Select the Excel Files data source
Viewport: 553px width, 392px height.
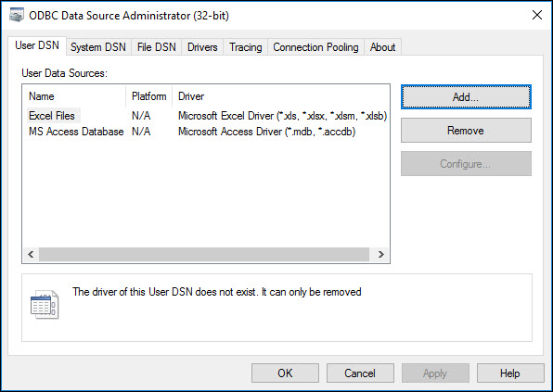(x=52, y=116)
